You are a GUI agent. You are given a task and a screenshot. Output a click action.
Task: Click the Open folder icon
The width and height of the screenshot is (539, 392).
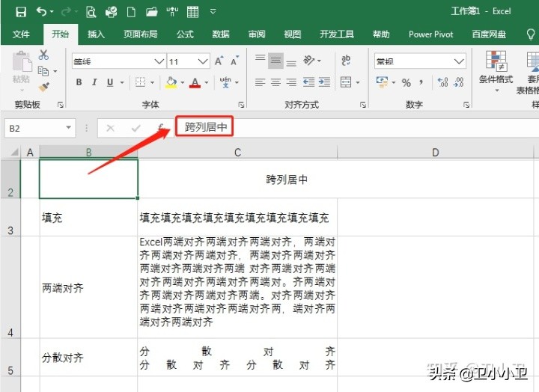click(x=151, y=13)
